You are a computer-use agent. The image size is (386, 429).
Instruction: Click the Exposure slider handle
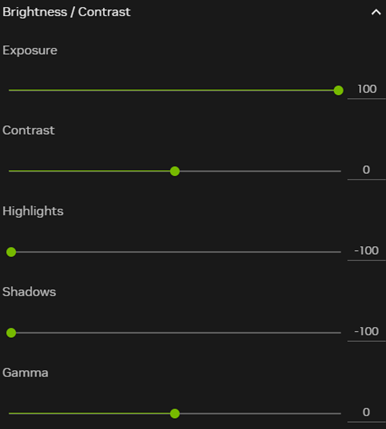[x=338, y=90]
